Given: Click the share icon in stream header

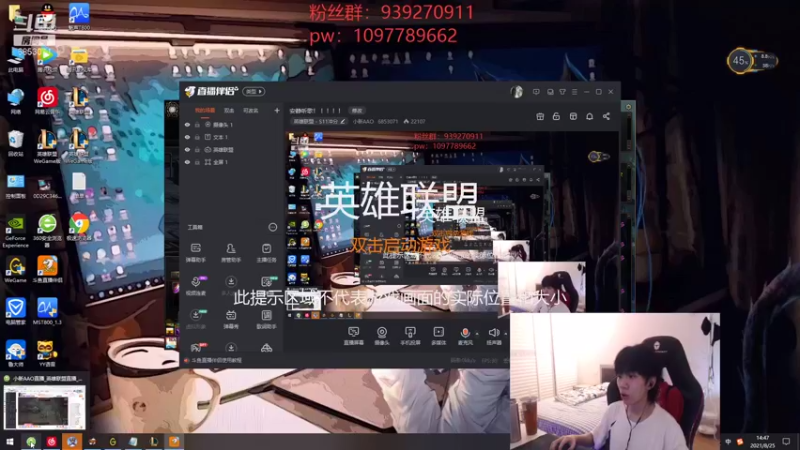Looking at the screenshot, I should click(606, 116).
